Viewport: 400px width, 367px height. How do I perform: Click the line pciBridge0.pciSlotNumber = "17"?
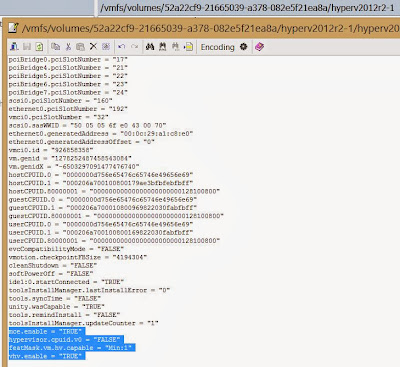68,59
